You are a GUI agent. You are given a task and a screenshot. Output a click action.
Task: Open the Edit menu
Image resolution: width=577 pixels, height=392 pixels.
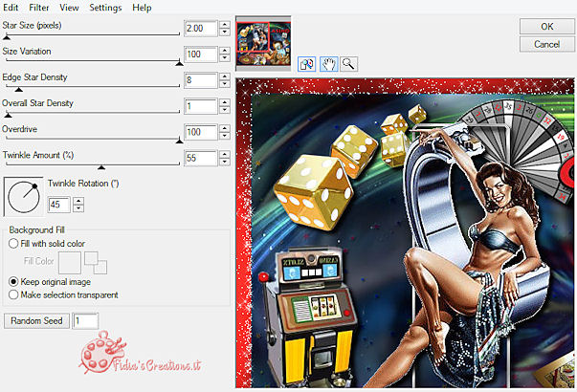[11, 8]
